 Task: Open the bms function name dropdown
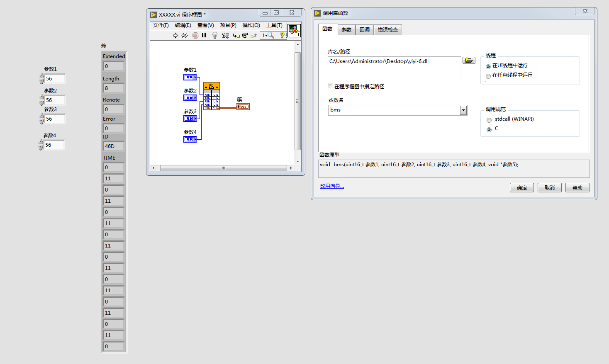click(x=463, y=110)
